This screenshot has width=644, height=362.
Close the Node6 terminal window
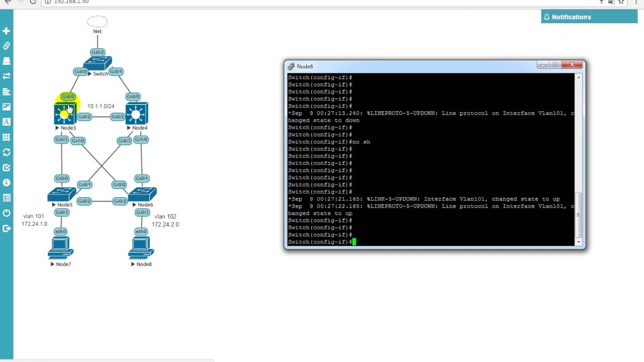(572, 65)
